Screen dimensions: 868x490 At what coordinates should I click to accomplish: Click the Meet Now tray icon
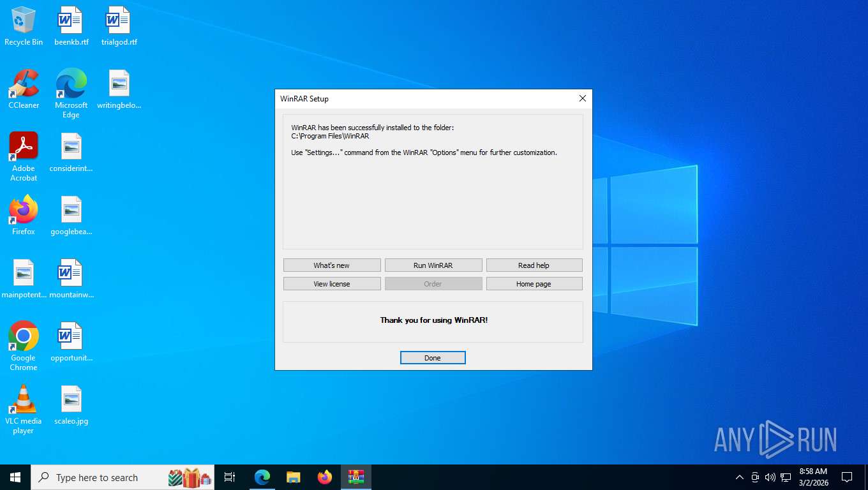[755, 477]
